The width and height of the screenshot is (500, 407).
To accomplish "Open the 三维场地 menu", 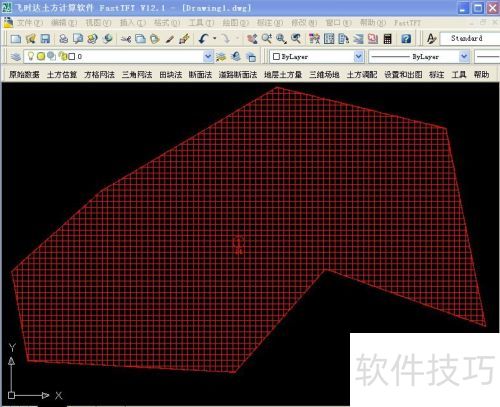I will [x=324, y=75].
